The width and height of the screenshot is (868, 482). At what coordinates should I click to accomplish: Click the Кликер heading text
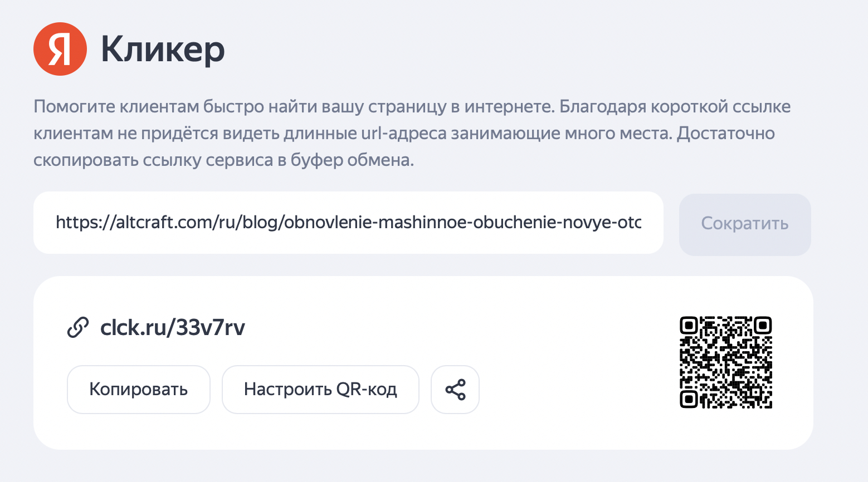(163, 50)
